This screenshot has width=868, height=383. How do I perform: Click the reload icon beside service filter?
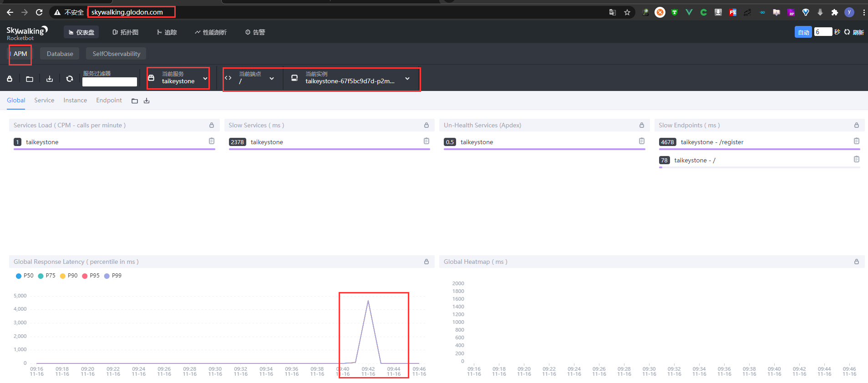(x=70, y=79)
